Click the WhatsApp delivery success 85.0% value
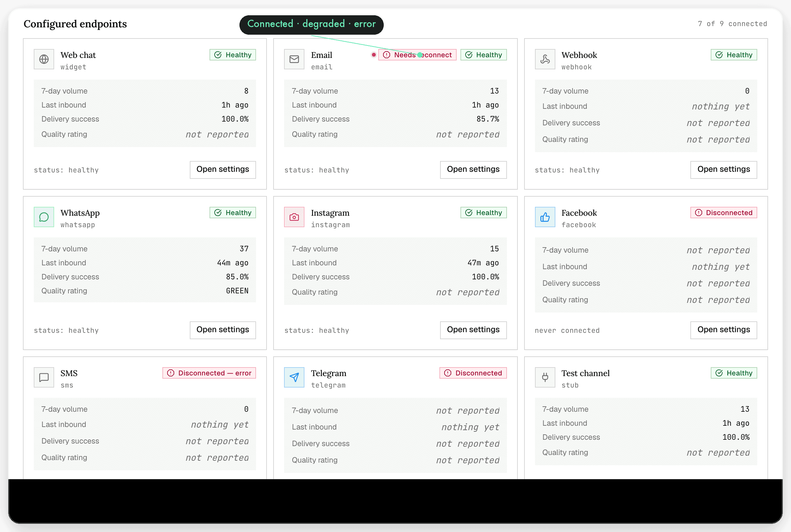The width and height of the screenshot is (791, 532). pos(237,277)
